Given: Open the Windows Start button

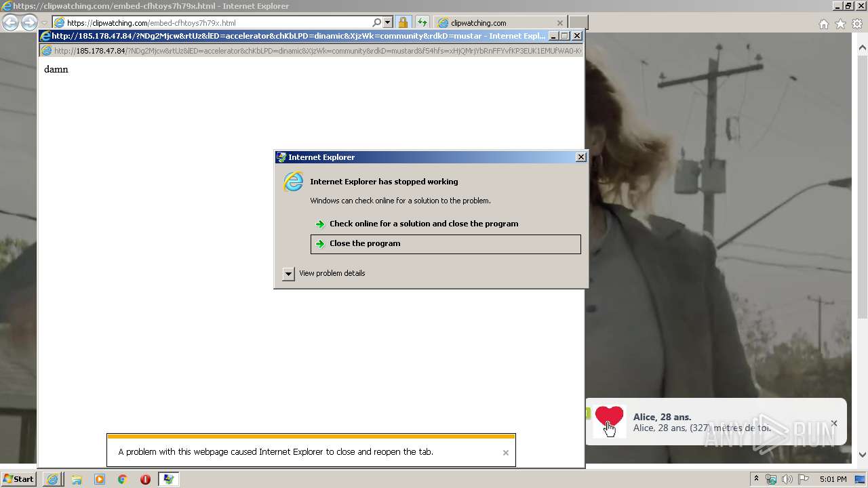Looking at the screenshot, I should click(18, 479).
